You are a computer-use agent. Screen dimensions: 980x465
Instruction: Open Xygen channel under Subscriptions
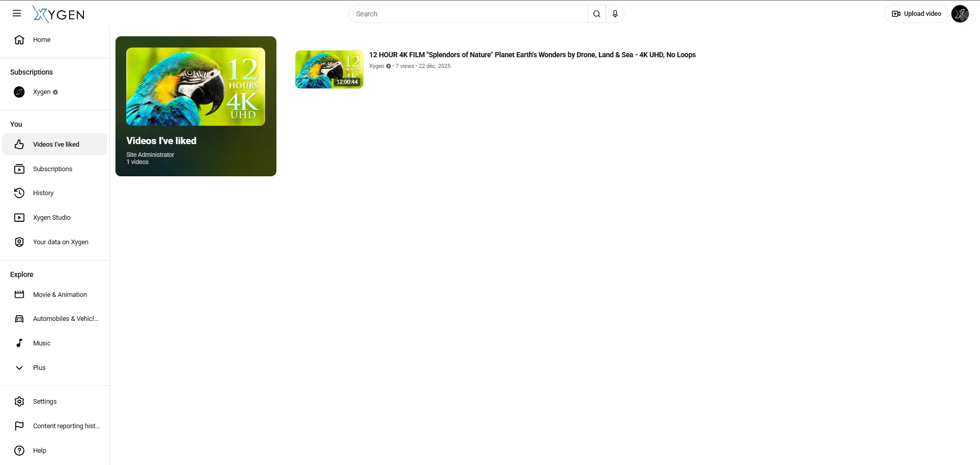pyautogui.click(x=41, y=92)
